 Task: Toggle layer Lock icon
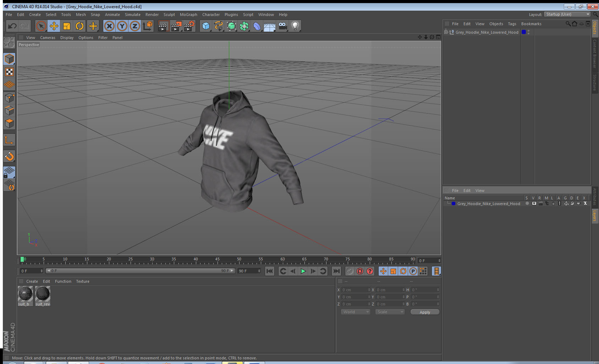pyautogui.click(x=553, y=204)
